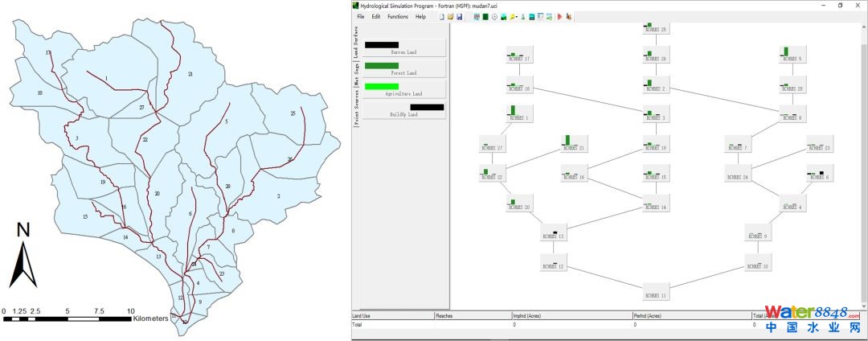Select the RCHRES 11 outlet node
Image resolution: width=868 pixels, height=341 pixels.
(658, 291)
